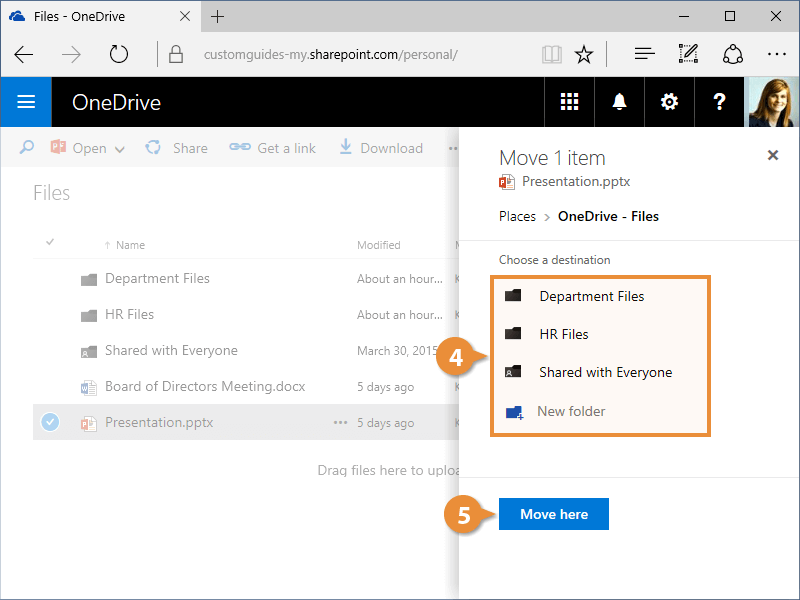Open the notifications bell

point(619,102)
